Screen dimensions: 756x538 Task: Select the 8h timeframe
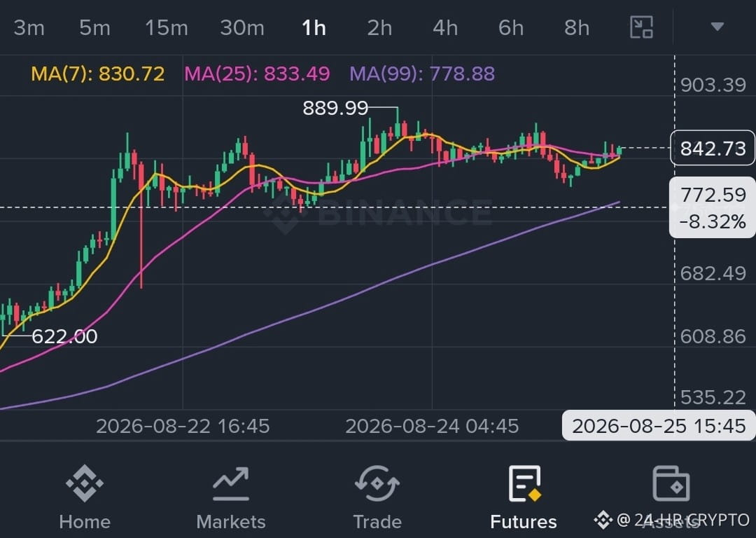click(577, 27)
